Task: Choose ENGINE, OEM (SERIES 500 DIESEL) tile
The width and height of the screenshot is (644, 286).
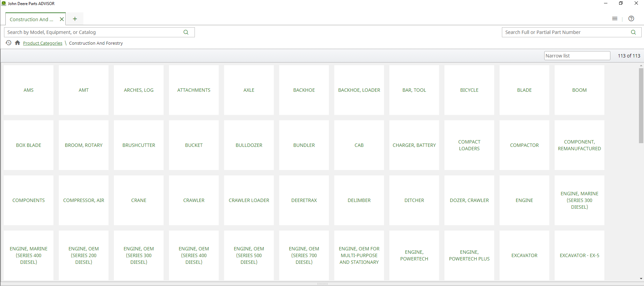Action: pyautogui.click(x=249, y=255)
